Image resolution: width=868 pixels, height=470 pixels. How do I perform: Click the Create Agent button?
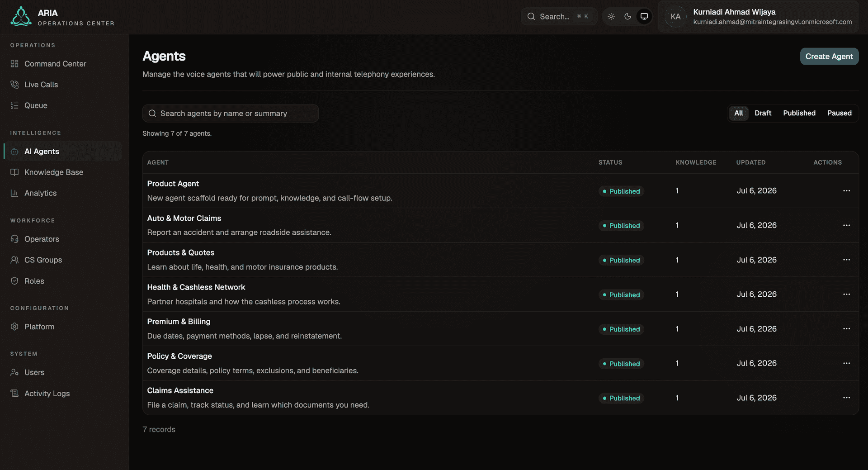pyautogui.click(x=829, y=57)
